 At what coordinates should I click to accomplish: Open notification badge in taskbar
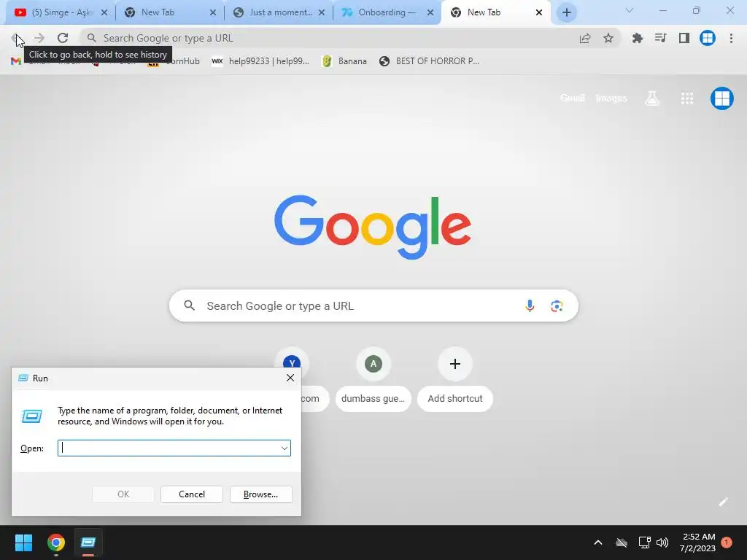[x=727, y=542]
